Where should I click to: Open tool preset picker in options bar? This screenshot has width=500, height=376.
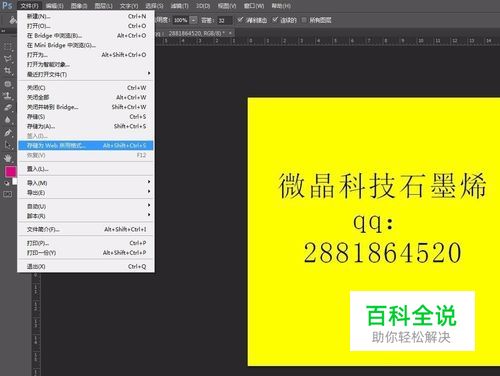[13, 20]
